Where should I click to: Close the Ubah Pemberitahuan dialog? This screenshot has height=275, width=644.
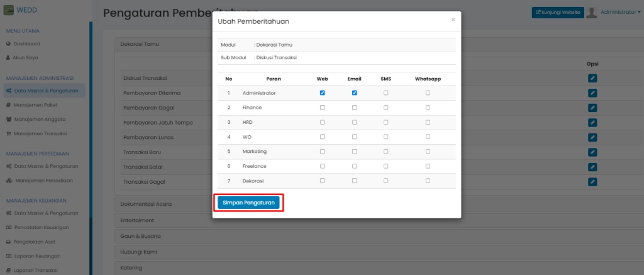(453, 20)
